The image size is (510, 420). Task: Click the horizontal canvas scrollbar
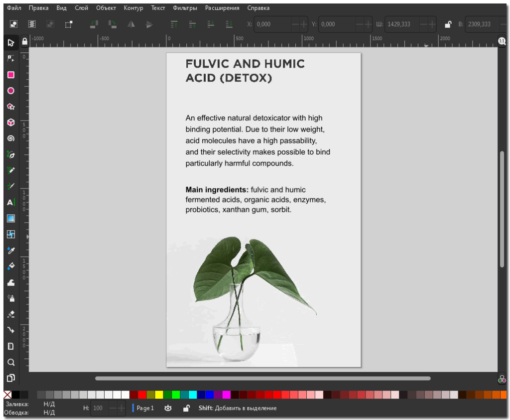tap(262, 378)
